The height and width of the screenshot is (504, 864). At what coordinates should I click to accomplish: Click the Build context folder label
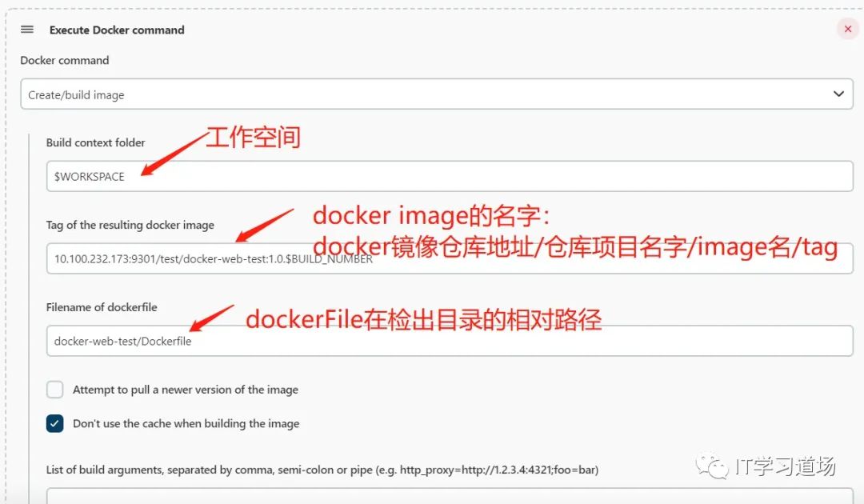(95, 142)
